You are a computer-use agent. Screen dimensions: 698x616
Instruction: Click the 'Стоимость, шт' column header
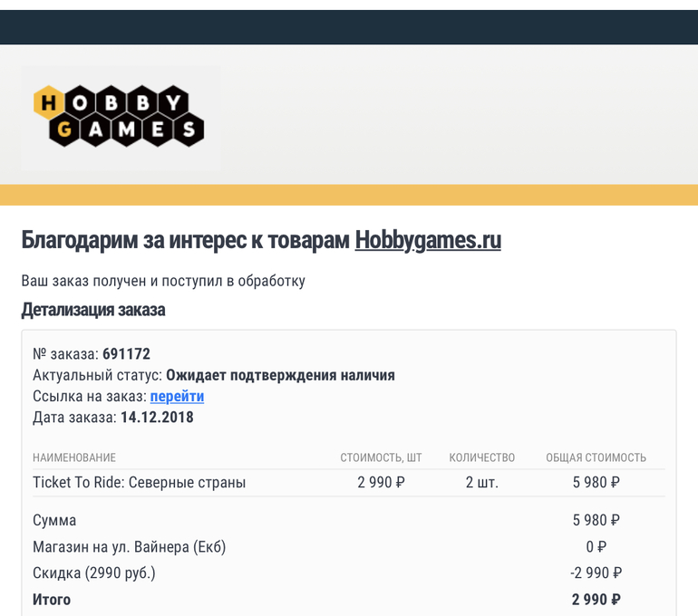pos(381,457)
